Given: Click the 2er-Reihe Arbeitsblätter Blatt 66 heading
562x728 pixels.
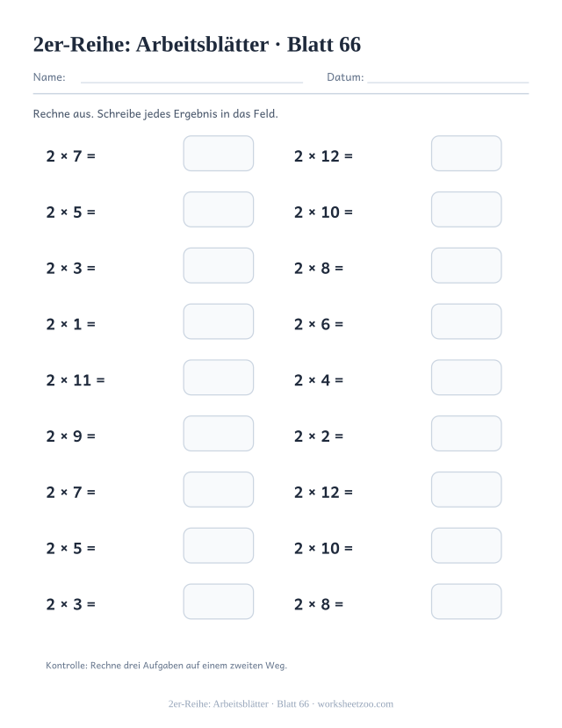Looking at the screenshot, I should pos(197,45).
